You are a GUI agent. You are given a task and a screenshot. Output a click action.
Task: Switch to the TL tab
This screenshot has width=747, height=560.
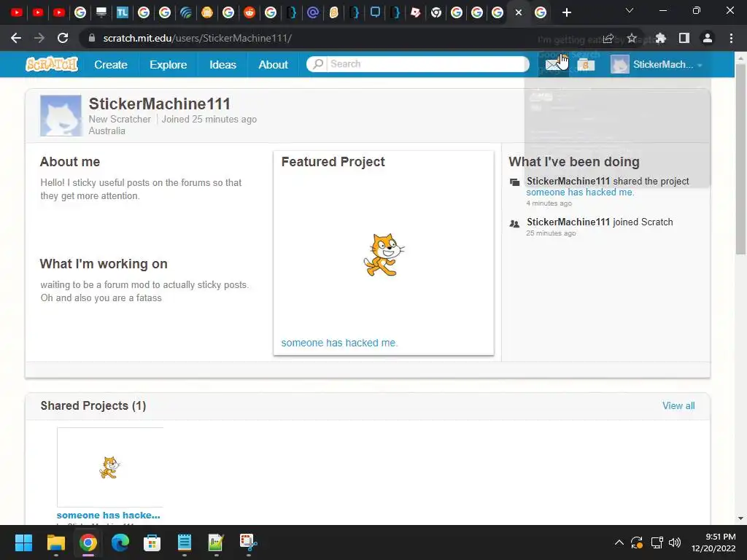click(x=123, y=12)
